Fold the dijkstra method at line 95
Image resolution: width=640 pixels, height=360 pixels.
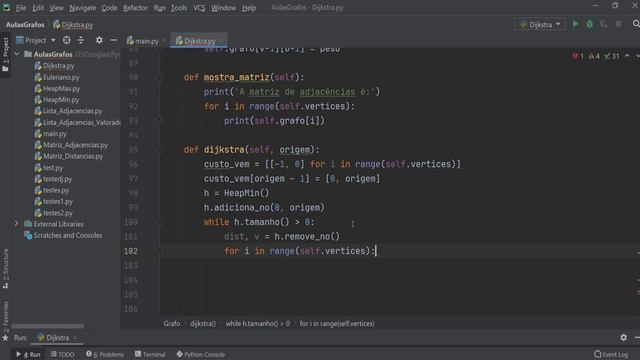coord(160,150)
